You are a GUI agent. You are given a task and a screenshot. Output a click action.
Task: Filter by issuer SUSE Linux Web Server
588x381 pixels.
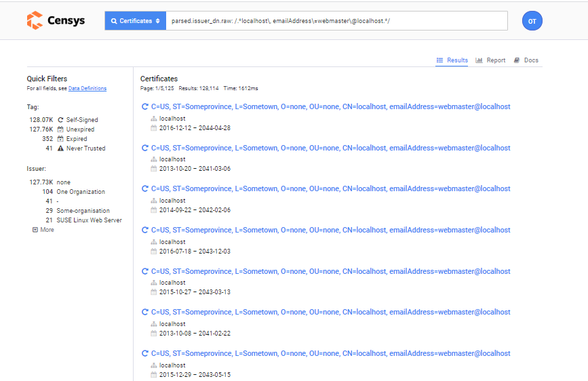[x=90, y=220]
